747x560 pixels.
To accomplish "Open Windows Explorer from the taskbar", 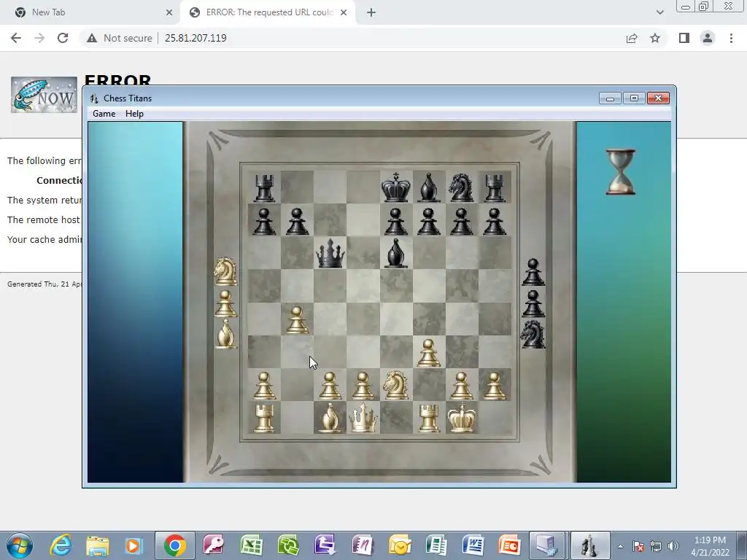I will tap(97, 545).
